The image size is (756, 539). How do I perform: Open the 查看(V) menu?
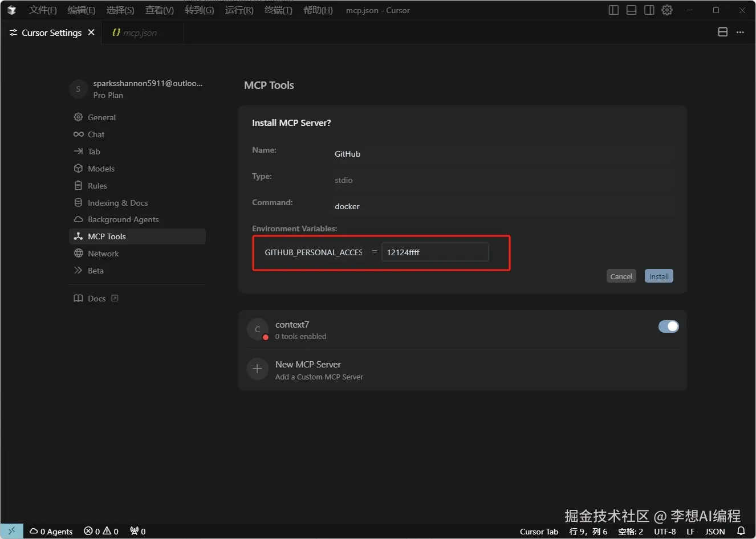(160, 10)
